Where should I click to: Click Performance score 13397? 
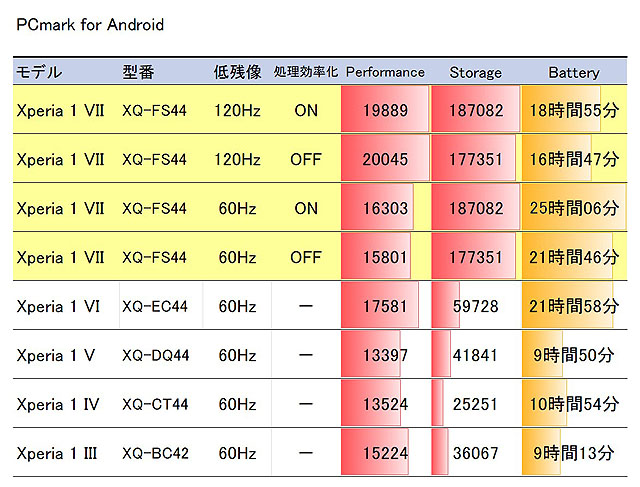(x=385, y=355)
